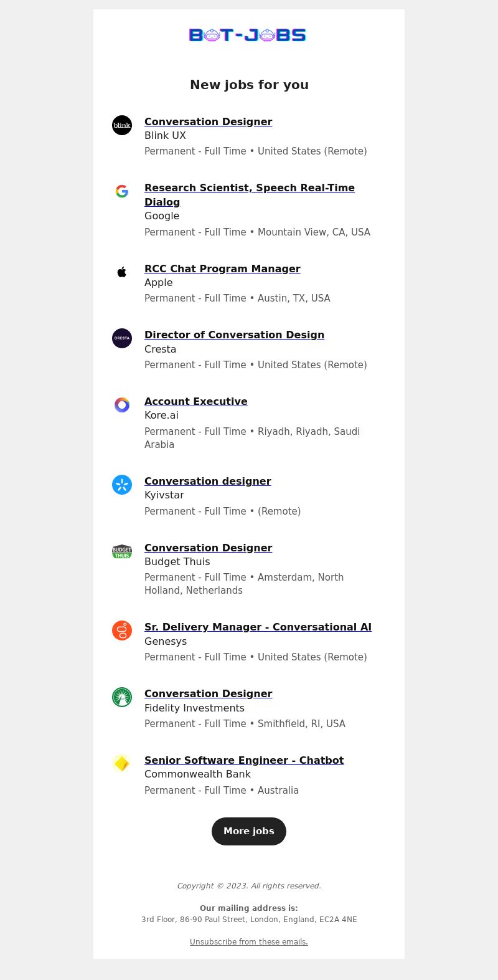
Task: Click Unsubscribe from these emails link
Action: pyautogui.click(x=249, y=942)
